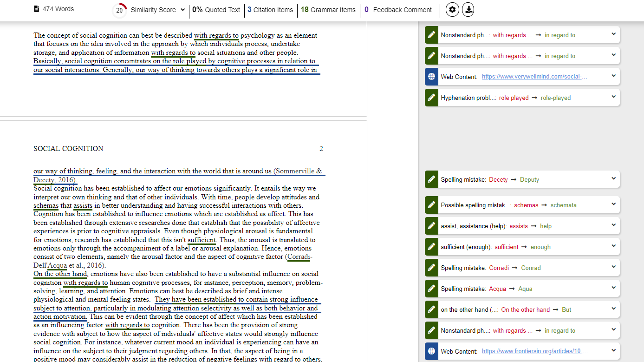Expand the 'Acqua' spelling mistake item
This screenshot has width=644, height=362.
pyautogui.click(x=613, y=288)
